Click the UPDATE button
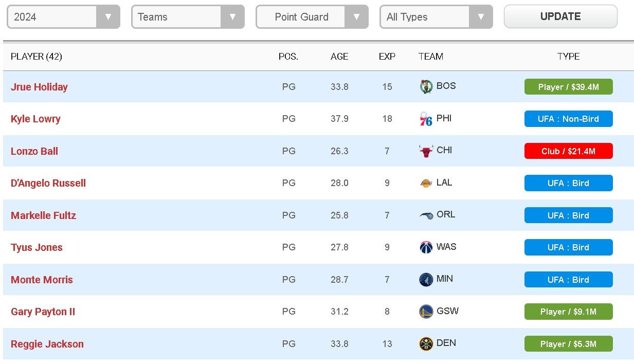634x364 pixels. [x=560, y=16]
